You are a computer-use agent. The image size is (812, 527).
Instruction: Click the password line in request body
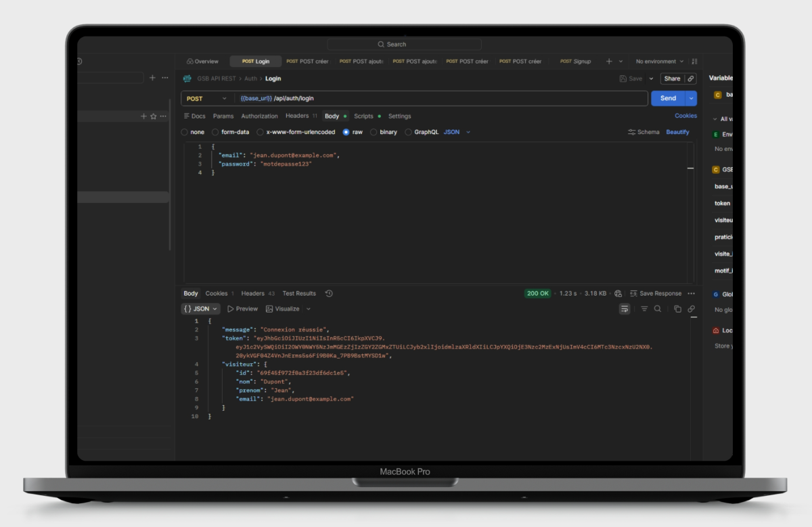pos(265,164)
